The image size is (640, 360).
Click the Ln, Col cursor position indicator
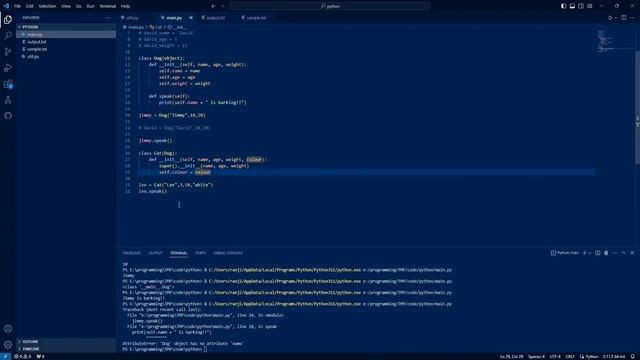point(511,356)
